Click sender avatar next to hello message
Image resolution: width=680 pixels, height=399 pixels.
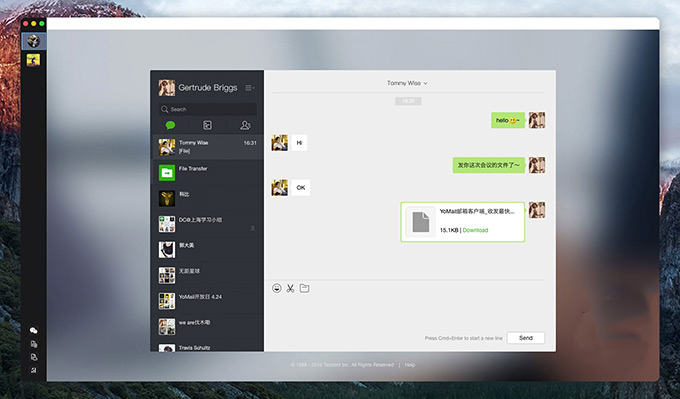pyautogui.click(x=537, y=120)
